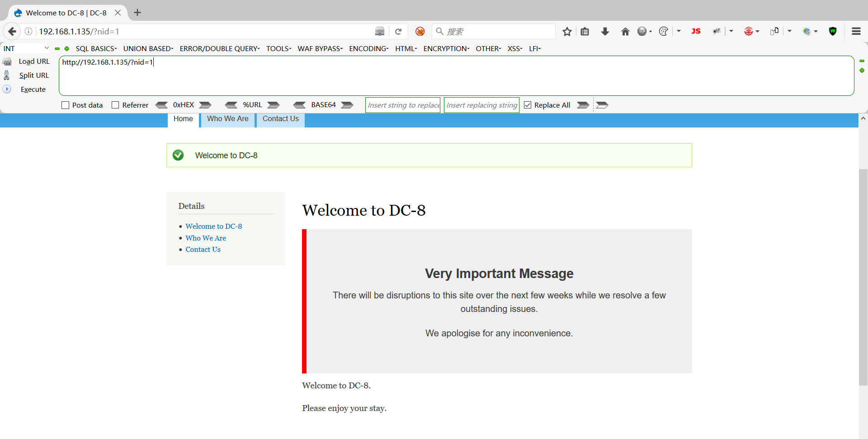Click the back navigation arrow
Viewport: 868px width, 439px height.
pos(12,31)
